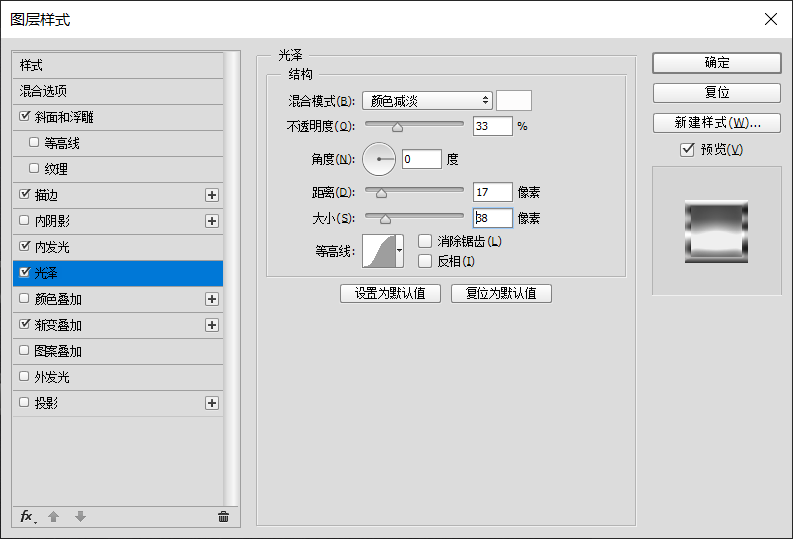Click the distance input field showing 17
This screenshot has width=793, height=539.
coord(493,192)
